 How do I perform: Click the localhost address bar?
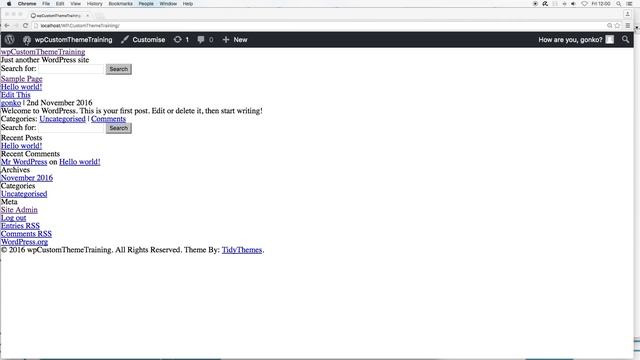(318, 25)
